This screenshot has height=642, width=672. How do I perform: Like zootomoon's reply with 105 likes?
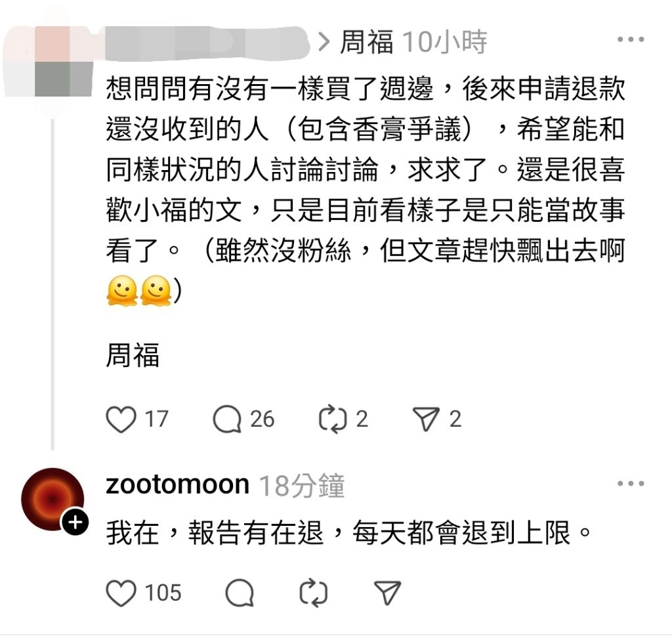pos(121,593)
